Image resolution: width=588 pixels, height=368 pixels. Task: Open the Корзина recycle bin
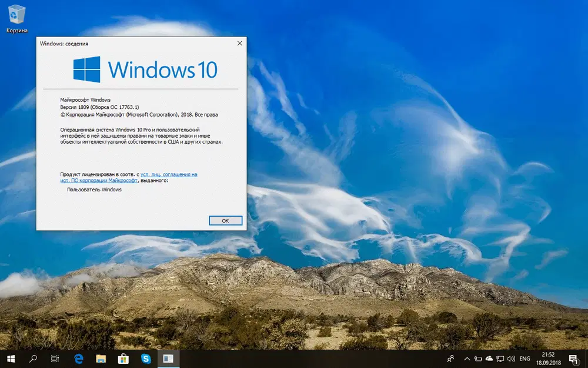[x=16, y=15]
